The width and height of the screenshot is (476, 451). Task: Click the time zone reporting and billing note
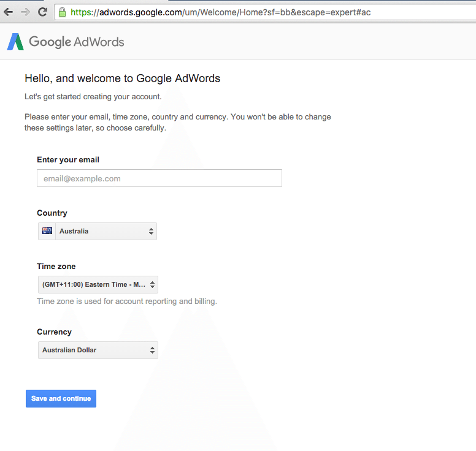(x=127, y=301)
